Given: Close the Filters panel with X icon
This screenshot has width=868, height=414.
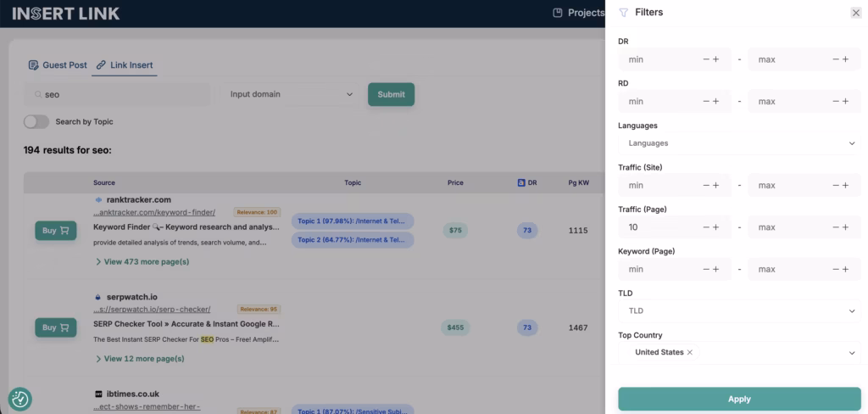Looking at the screenshot, I should coord(855,13).
